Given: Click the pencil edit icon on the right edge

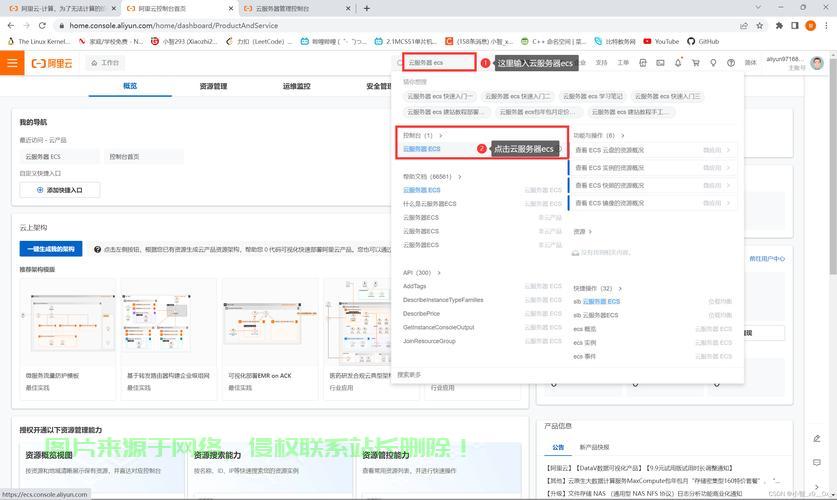Looking at the screenshot, I should tap(817, 439).
